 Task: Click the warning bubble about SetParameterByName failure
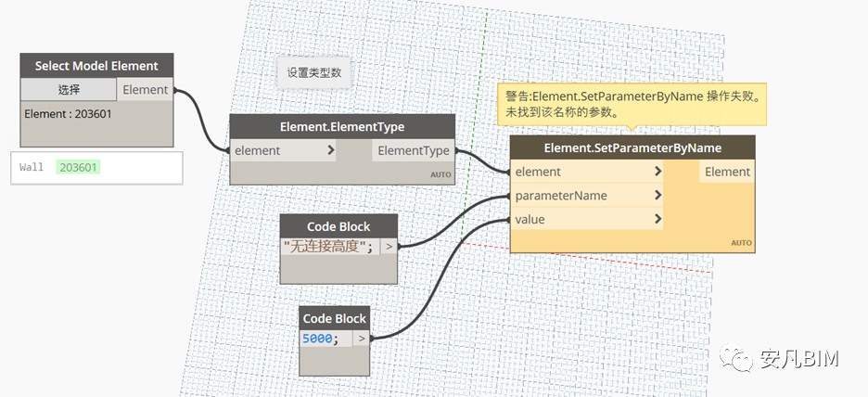pyautogui.click(x=632, y=104)
